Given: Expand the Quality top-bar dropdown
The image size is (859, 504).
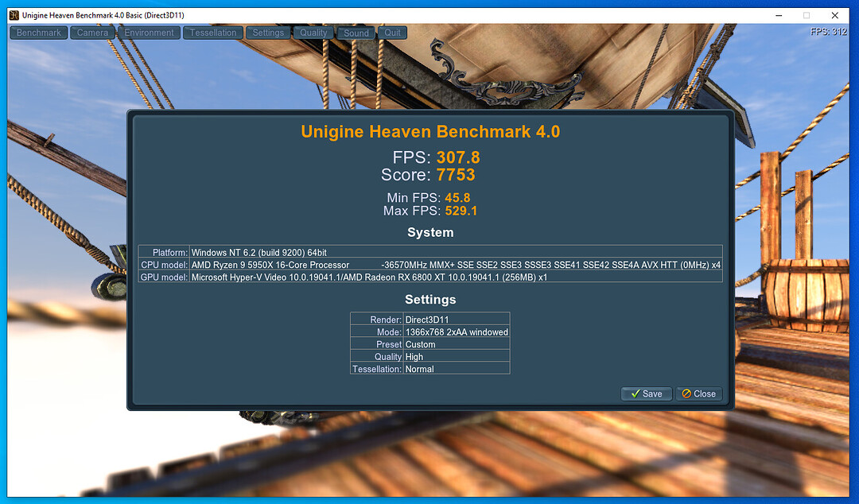Looking at the screenshot, I should [313, 33].
